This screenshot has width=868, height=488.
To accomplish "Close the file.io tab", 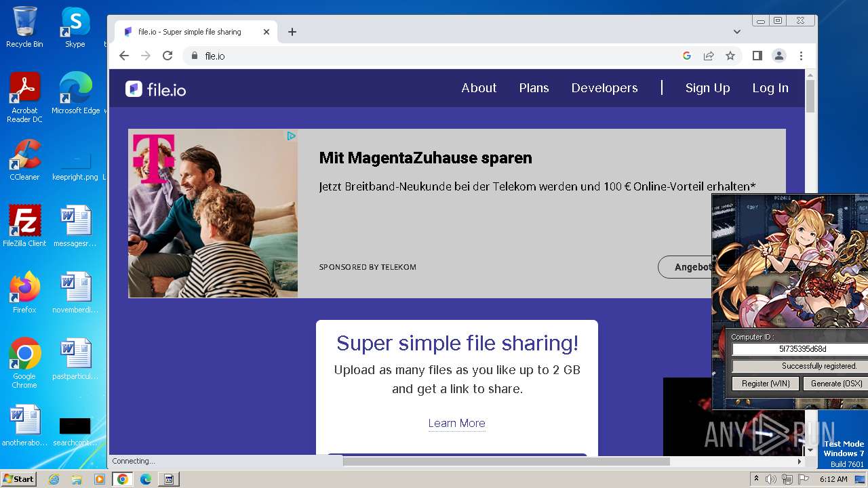I will [x=267, y=32].
